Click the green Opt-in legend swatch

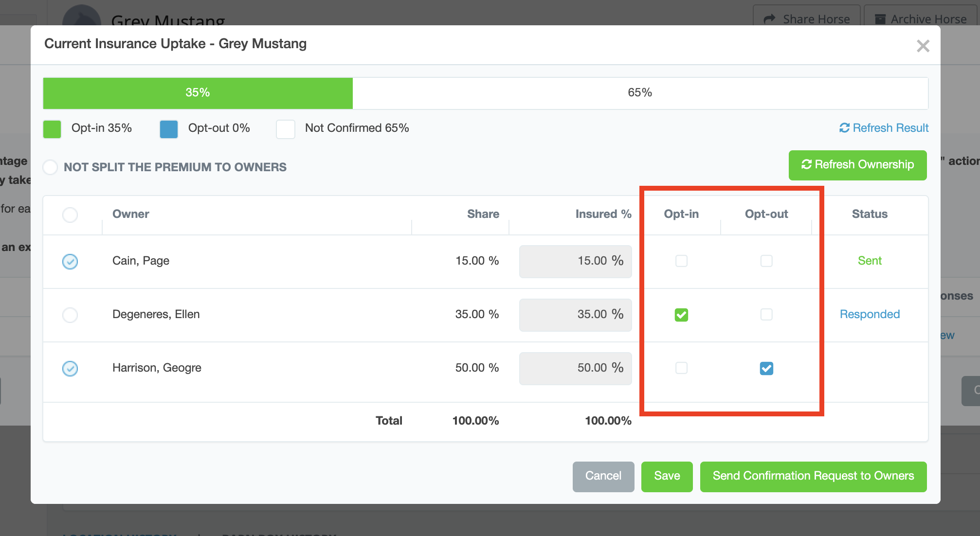52,129
